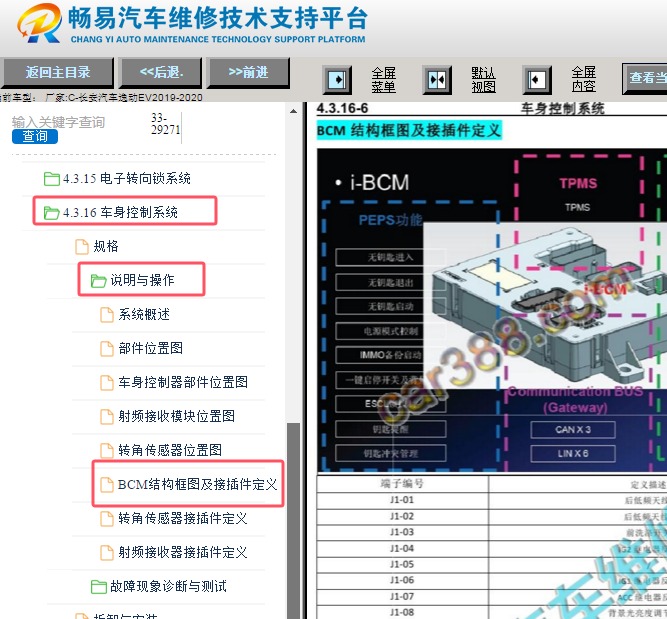Click the LIN X 6 box in the diagram
The image size is (667, 619).
(x=573, y=454)
